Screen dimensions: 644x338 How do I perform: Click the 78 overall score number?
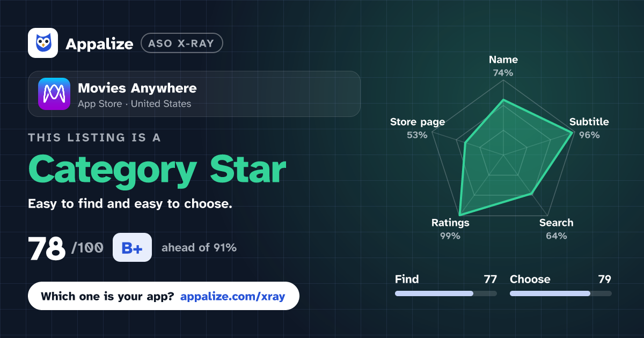[x=47, y=248]
